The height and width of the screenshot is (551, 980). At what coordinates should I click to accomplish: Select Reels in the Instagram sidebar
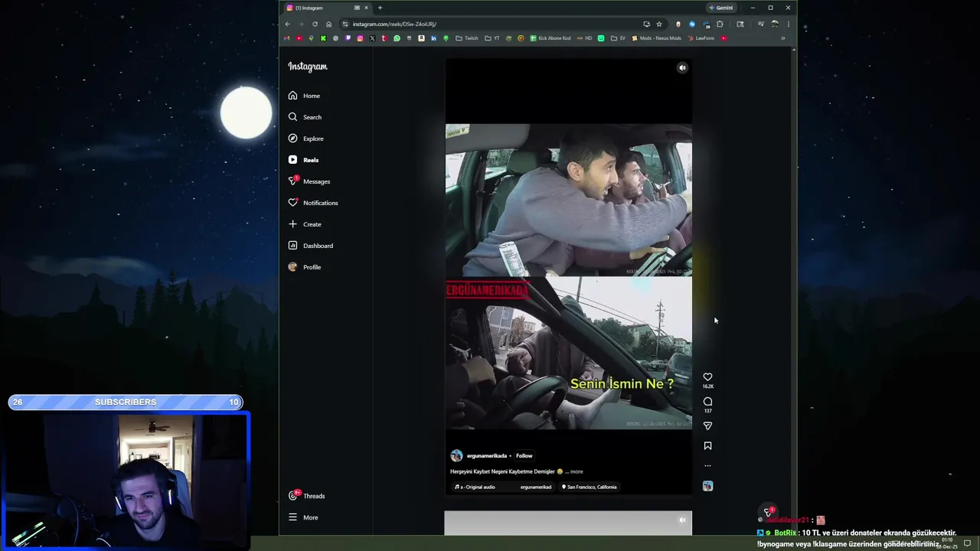[304, 160]
